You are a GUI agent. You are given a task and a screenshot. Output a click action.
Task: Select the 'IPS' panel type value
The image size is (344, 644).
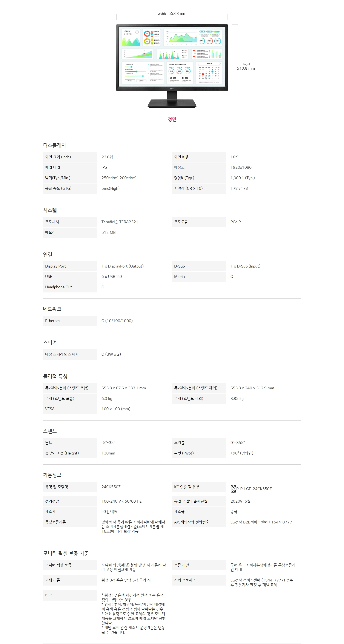(x=104, y=167)
